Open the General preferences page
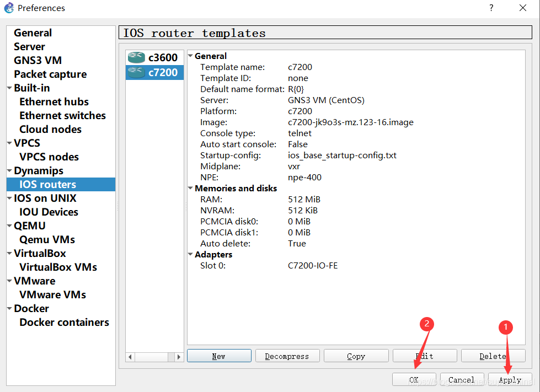This screenshot has height=392, width=540. coord(33,33)
